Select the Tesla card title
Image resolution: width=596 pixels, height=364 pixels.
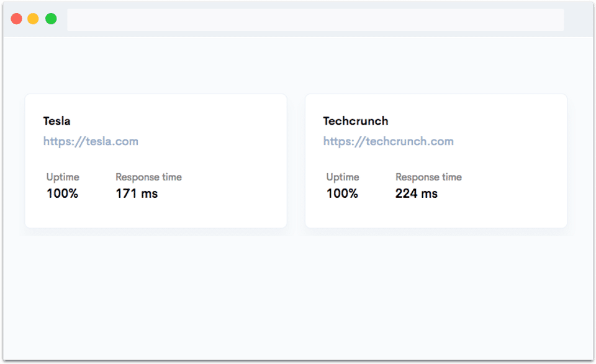click(56, 121)
